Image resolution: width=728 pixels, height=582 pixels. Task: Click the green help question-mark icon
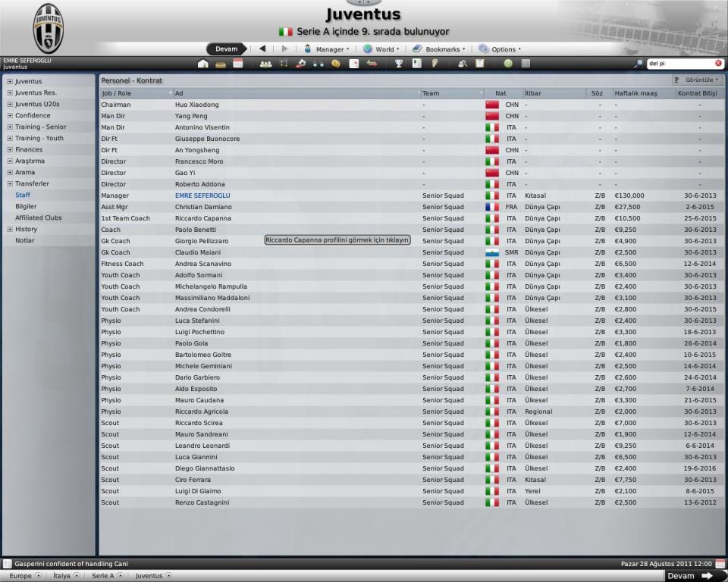click(507, 64)
